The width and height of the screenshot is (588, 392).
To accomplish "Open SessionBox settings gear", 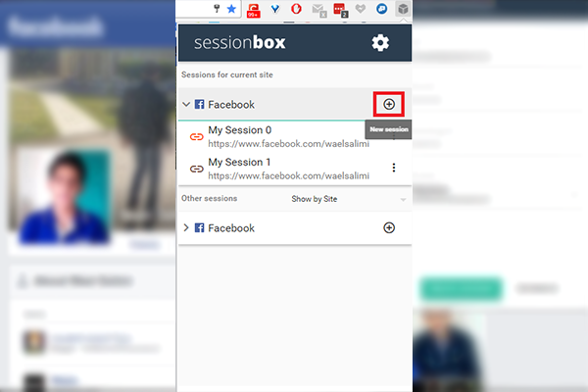I will 380,43.
